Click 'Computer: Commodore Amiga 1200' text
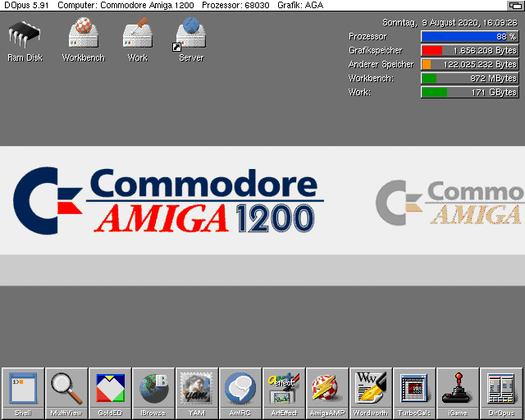 point(126,6)
